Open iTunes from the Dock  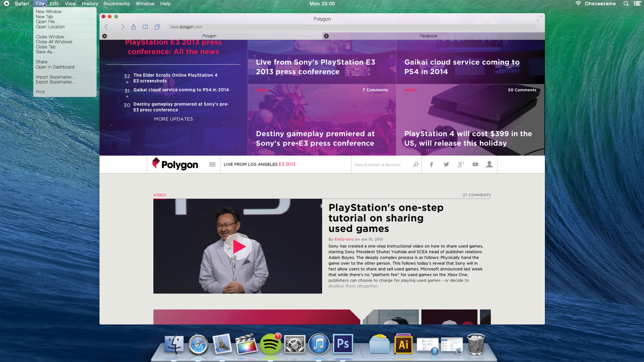pyautogui.click(x=318, y=345)
